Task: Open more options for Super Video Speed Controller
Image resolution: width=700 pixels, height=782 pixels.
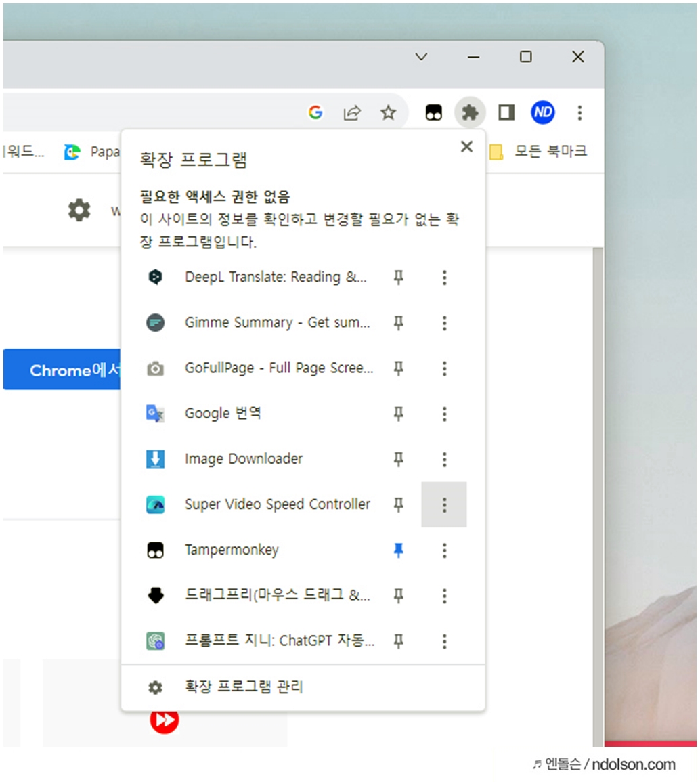Action: (444, 504)
